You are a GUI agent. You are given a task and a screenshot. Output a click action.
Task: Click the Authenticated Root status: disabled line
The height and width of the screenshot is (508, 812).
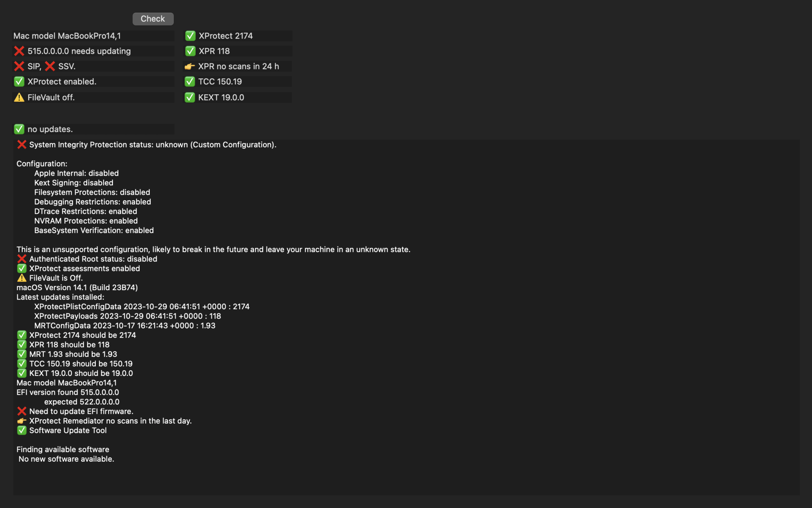[87, 259]
